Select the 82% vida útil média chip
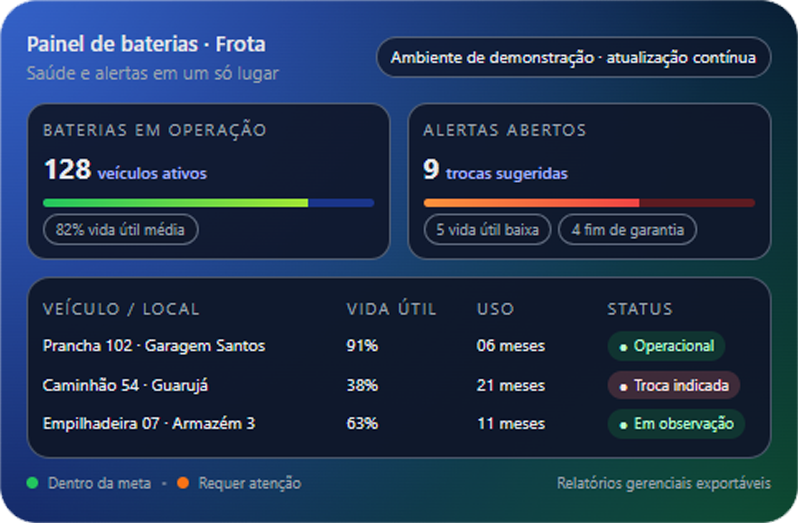 (x=120, y=230)
